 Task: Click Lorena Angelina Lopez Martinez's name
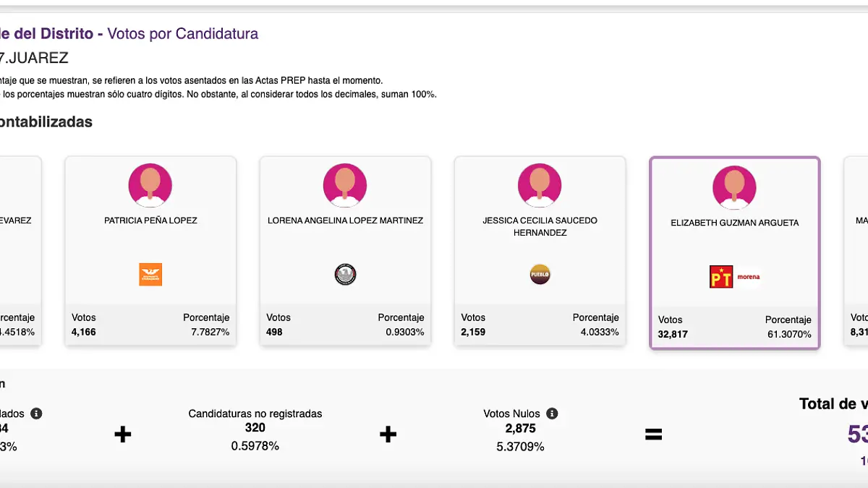click(x=345, y=221)
